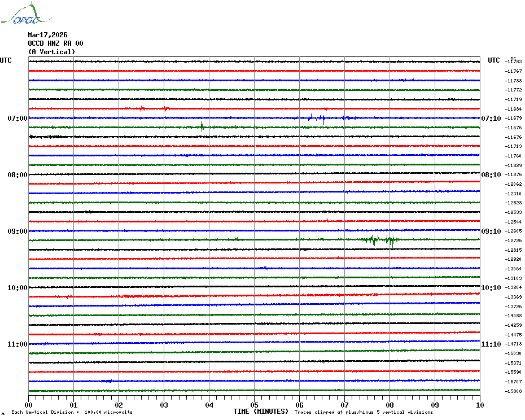Click the 10 minute tick on bottom axis

coord(479,405)
